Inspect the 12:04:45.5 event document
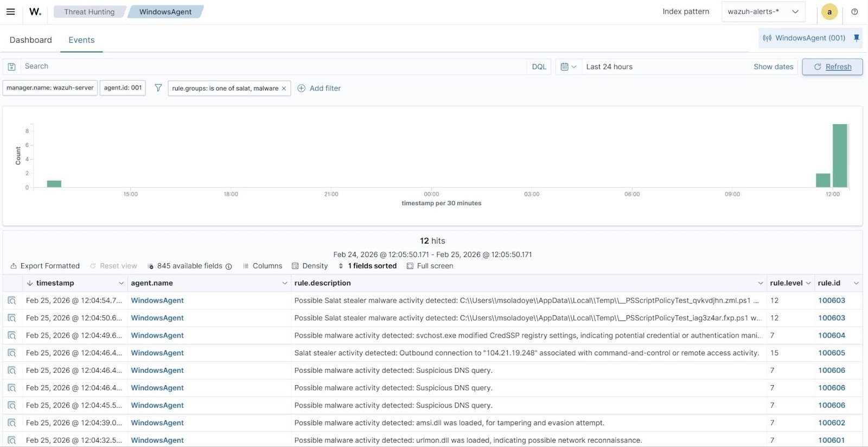868x447 pixels. tap(12, 405)
